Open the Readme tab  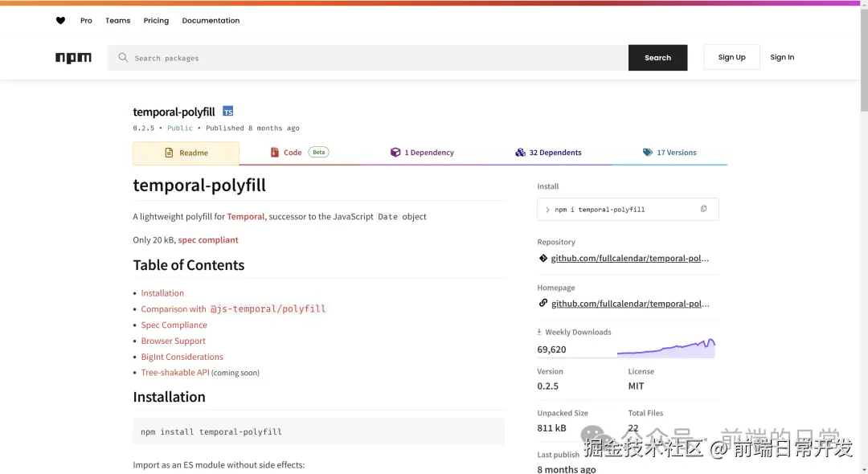tap(186, 153)
